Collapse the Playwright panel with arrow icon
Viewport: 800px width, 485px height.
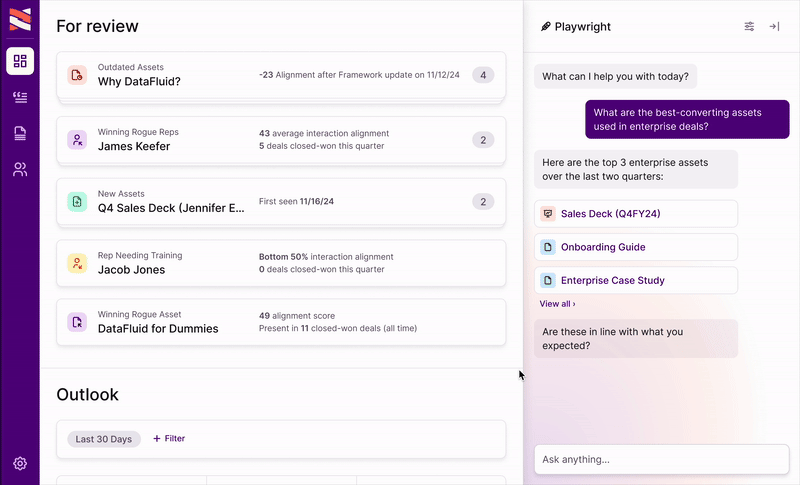pos(774,27)
